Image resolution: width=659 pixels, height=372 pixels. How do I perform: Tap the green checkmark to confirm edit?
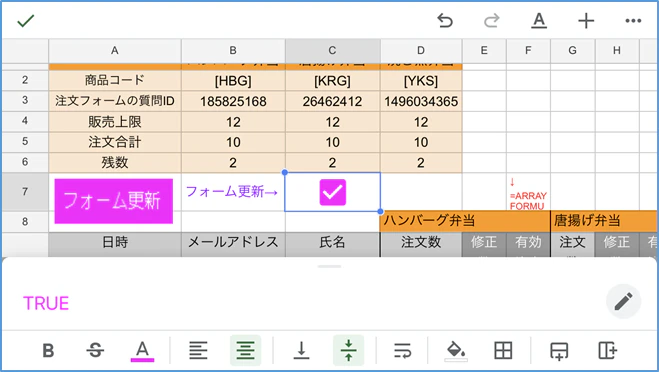pyautogui.click(x=26, y=21)
